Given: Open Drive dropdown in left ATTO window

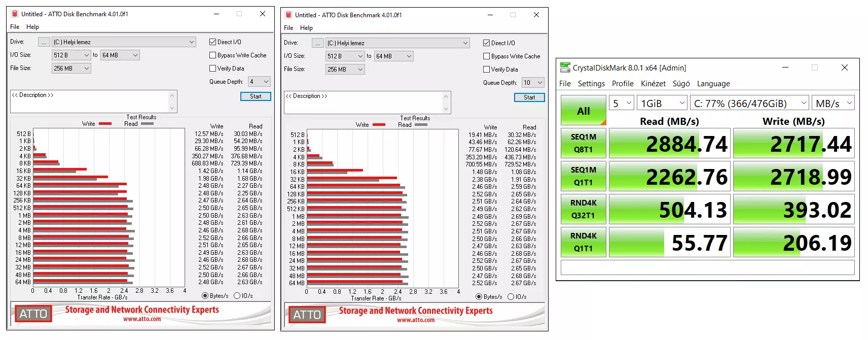Looking at the screenshot, I should point(124,42).
